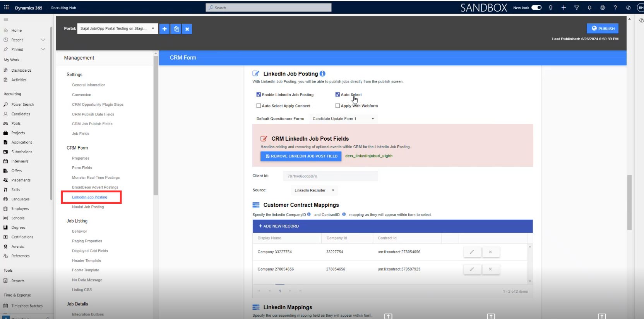This screenshot has height=319, width=644.
Task: Open the advanced filter funnel icon
Action: click(x=577, y=7)
